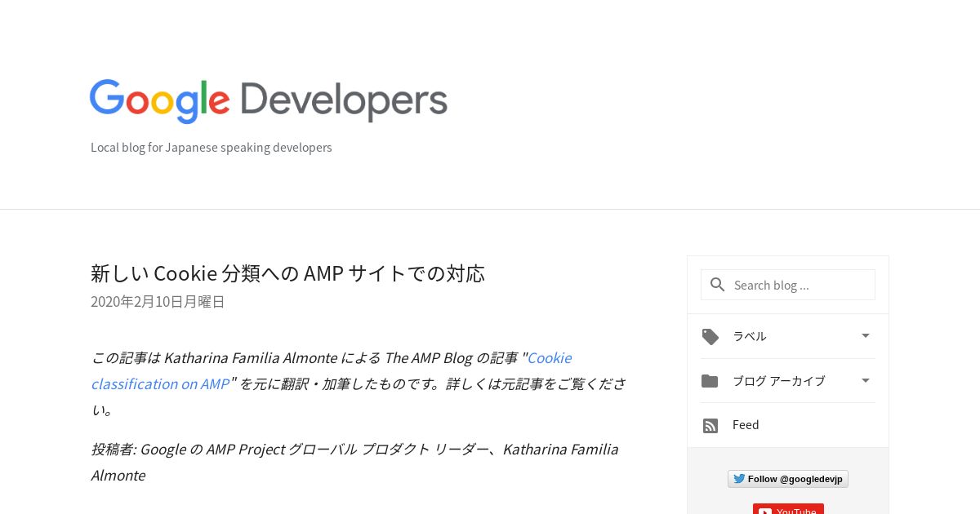Click the 投稿者 author line text
The width and height of the screenshot is (980, 514).
pos(354,462)
